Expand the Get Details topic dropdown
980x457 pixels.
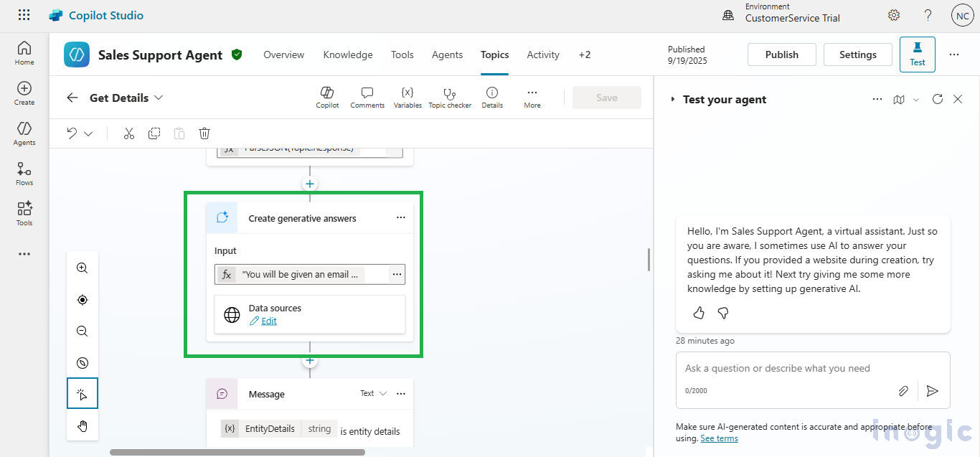point(159,98)
